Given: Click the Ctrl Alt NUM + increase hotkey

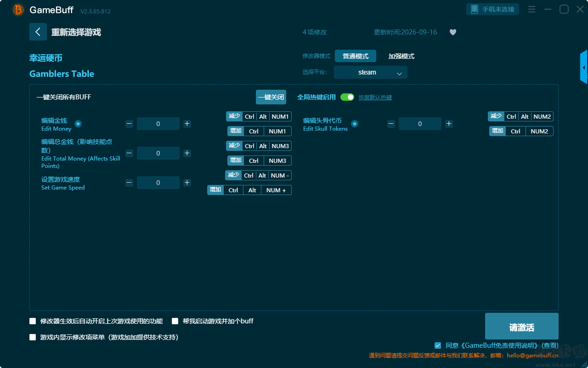Looking at the screenshot, I should [249, 190].
